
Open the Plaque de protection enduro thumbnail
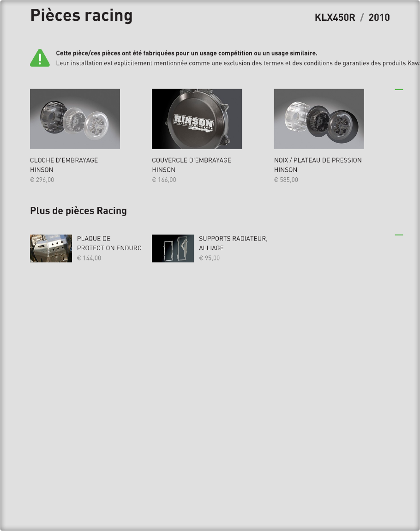click(x=51, y=248)
